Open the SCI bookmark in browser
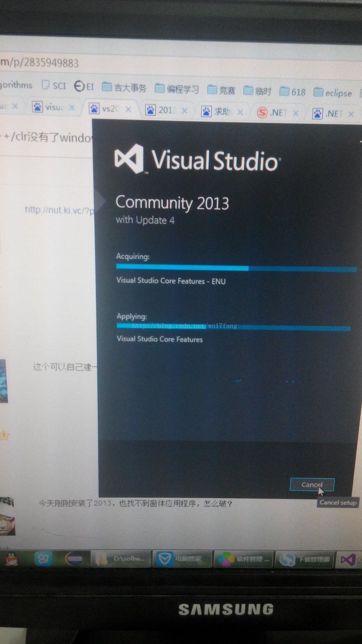The width and height of the screenshot is (362, 644). pyautogui.click(x=54, y=86)
